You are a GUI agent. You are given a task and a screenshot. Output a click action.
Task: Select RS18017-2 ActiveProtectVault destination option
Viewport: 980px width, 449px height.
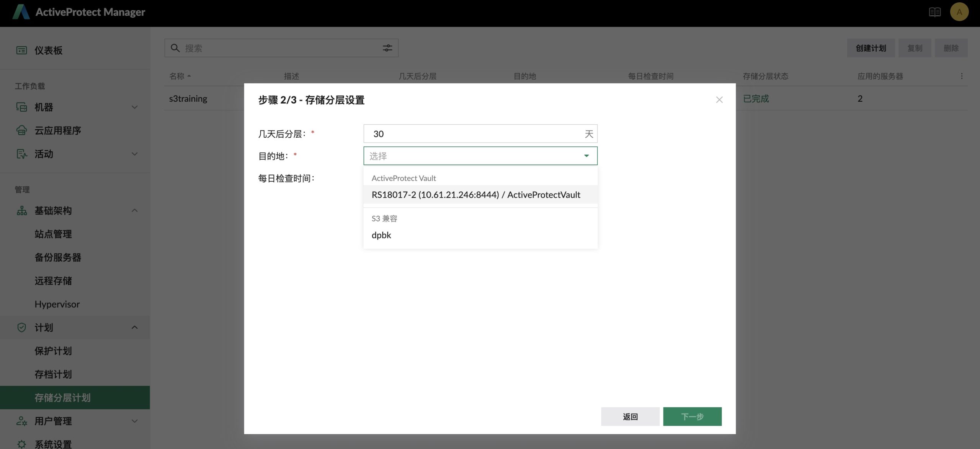click(475, 195)
